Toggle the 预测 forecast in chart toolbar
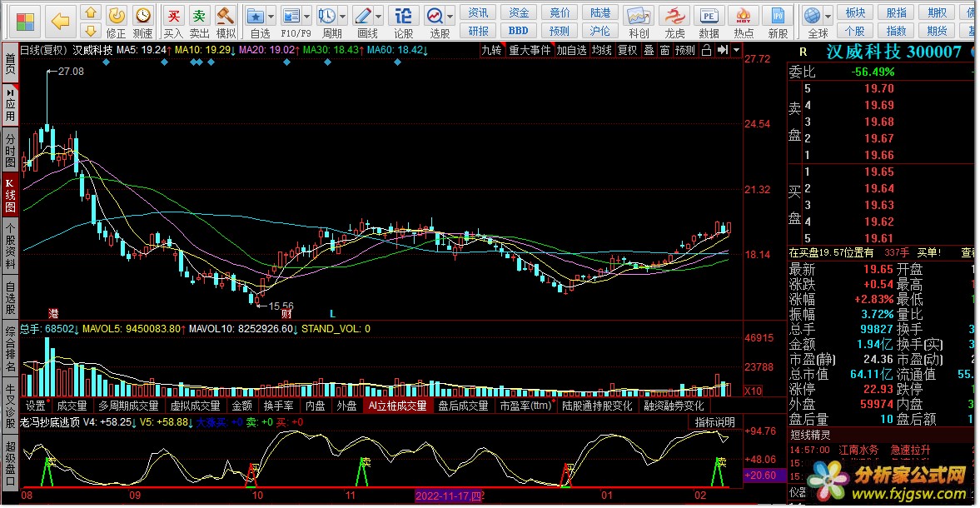This screenshot has width=980, height=508. pos(685,50)
